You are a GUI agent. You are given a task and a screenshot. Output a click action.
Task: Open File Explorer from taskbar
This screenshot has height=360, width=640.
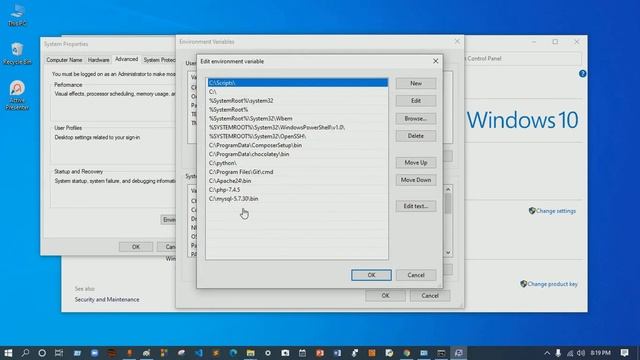(250, 353)
